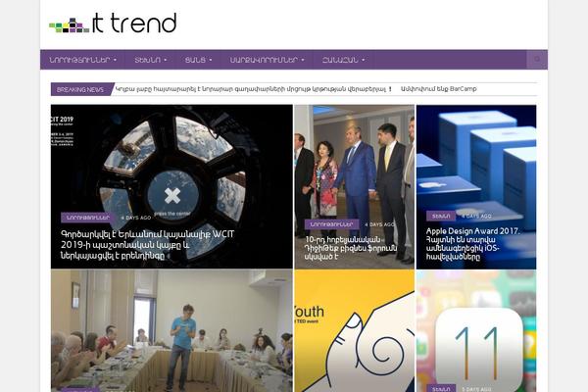The width and height of the screenshot is (588, 392).
Task: Expand the ՆՈՐՈՒԹՅՈՒՆՆԵՐ navigation dropdown
Action: pos(83,60)
